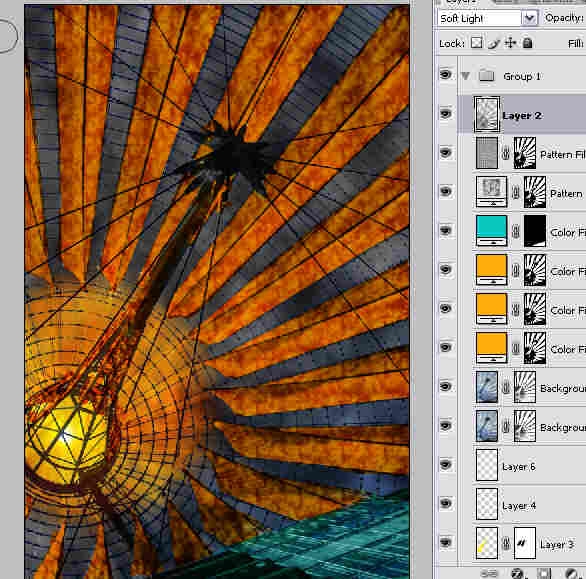Click the add layer mask icon

[x=544, y=573]
